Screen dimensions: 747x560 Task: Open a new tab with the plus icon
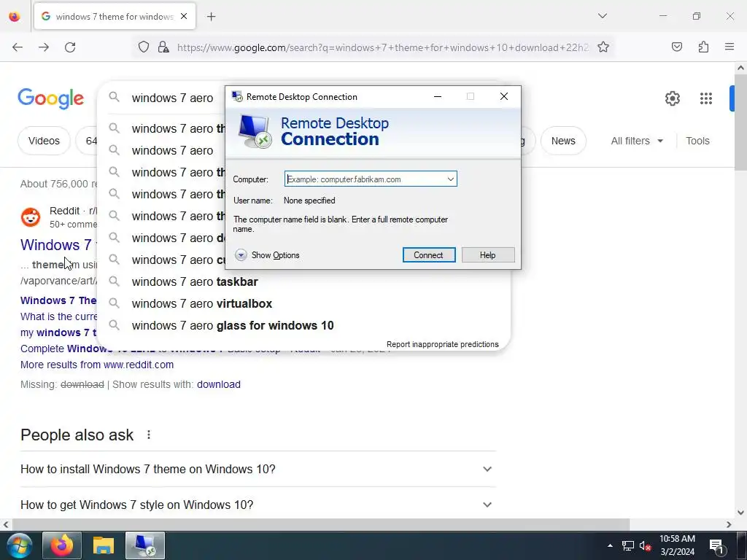[211, 17]
